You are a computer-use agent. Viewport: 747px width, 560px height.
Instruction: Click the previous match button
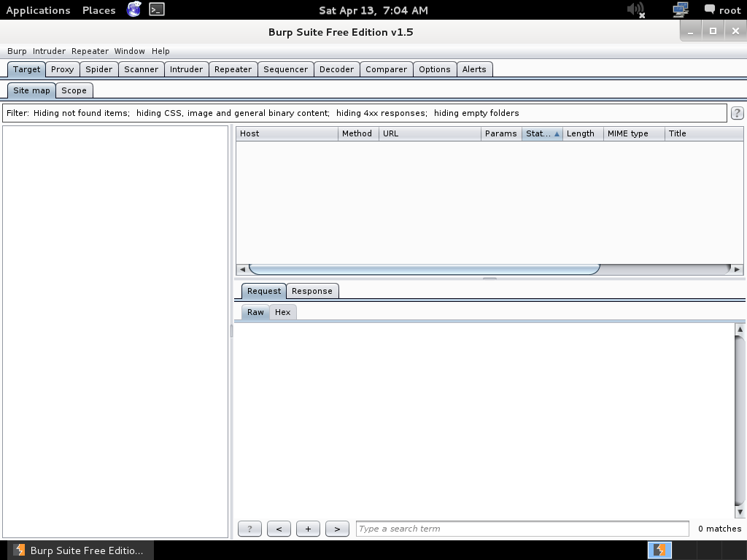(x=279, y=529)
